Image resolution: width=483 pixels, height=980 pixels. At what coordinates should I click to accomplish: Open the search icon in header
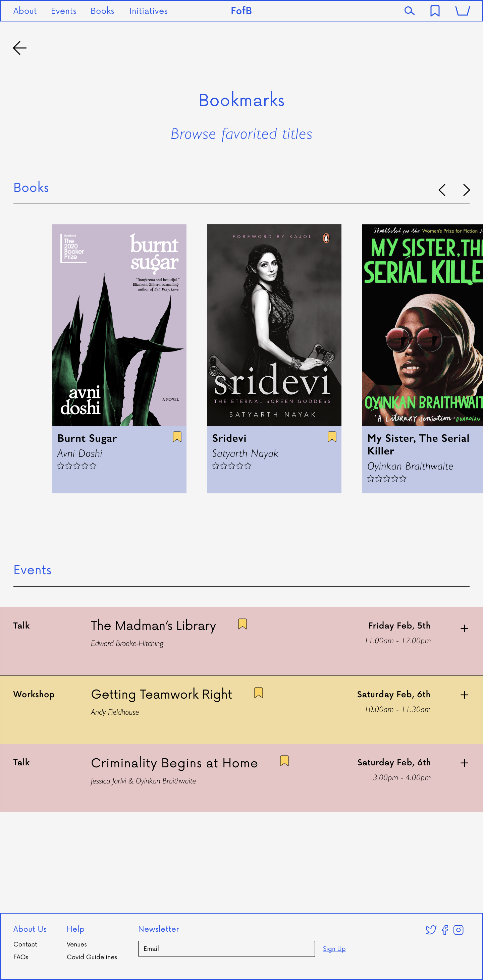click(409, 11)
